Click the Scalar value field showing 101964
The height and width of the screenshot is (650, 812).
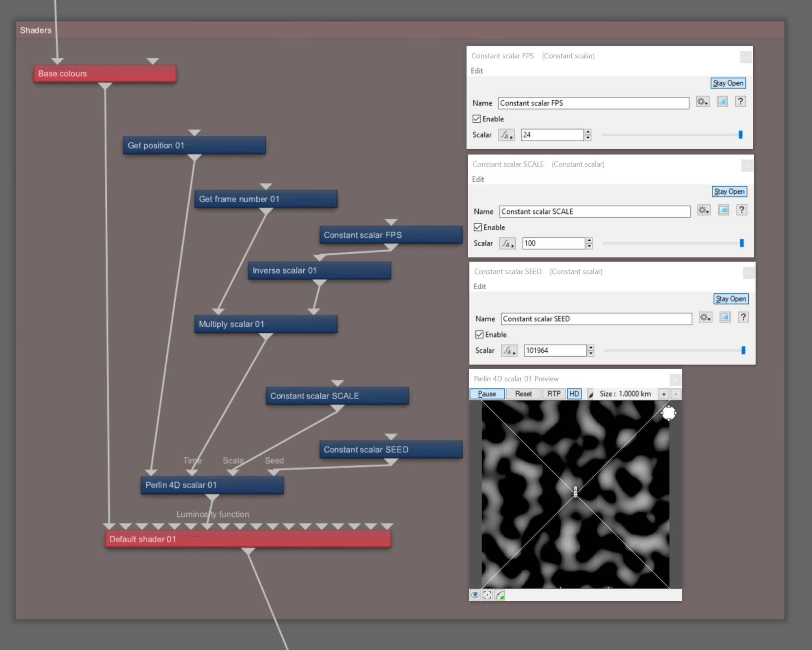[x=555, y=351]
